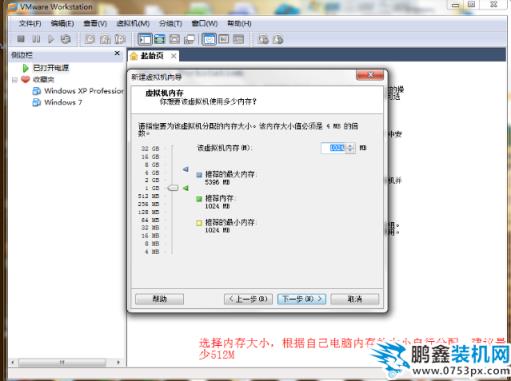Open the 编辑(E) menu
The image size is (511, 381).
[62, 23]
